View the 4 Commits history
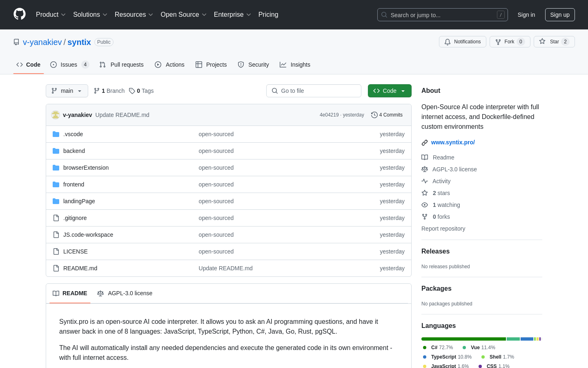Image resolution: width=588 pixels, height=368 pixels. [387, 115]
